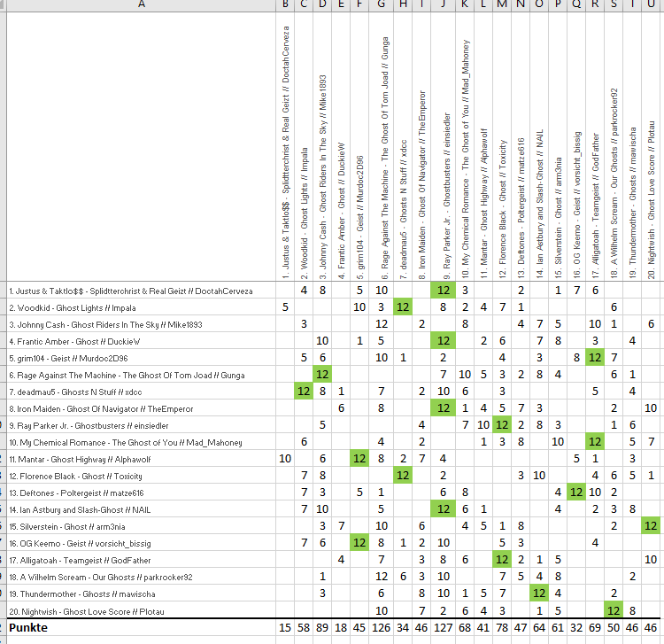Click row label '11. Mantar - Ghost Highway // Alphawolf'
664x644 pixels.
[x=80, y=459]
